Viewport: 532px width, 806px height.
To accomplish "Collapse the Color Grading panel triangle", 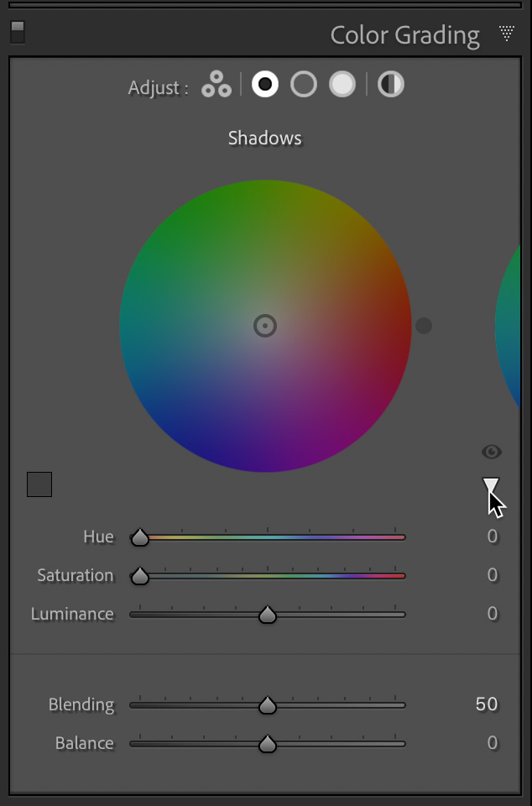I will pyautogui.click(x=506, y=34).
